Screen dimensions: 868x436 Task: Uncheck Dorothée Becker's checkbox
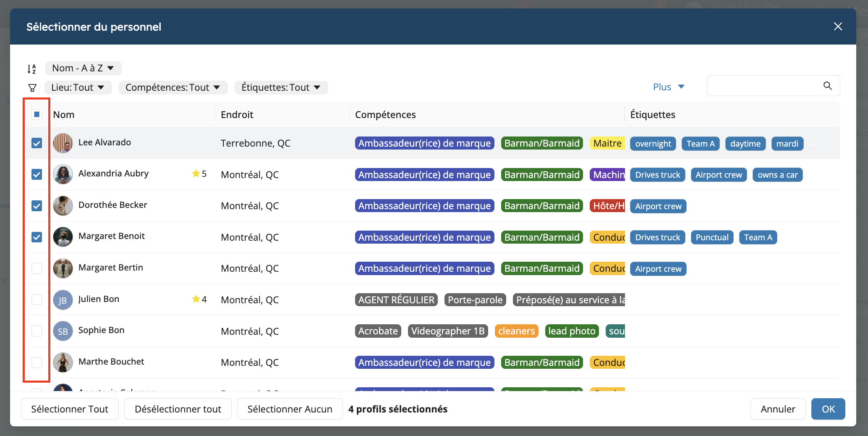click(x=37, y=206)
